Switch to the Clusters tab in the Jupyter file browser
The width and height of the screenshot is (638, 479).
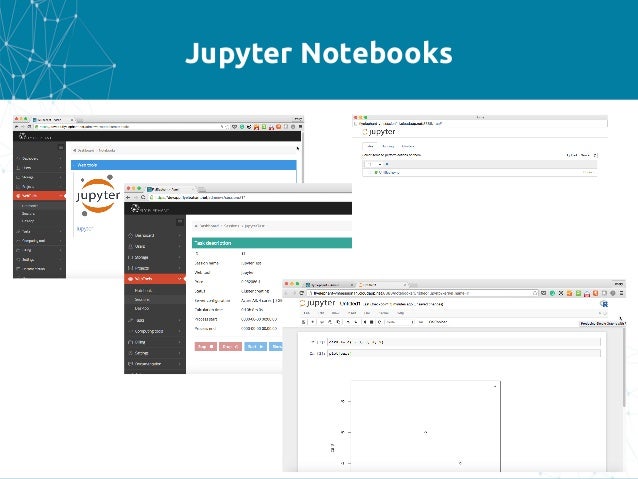click(x=408, y=146)
